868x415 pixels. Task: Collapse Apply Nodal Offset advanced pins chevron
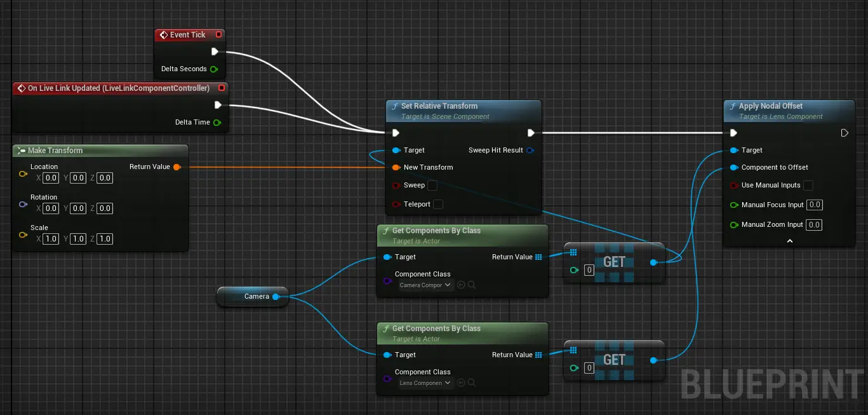pos(790,241)
